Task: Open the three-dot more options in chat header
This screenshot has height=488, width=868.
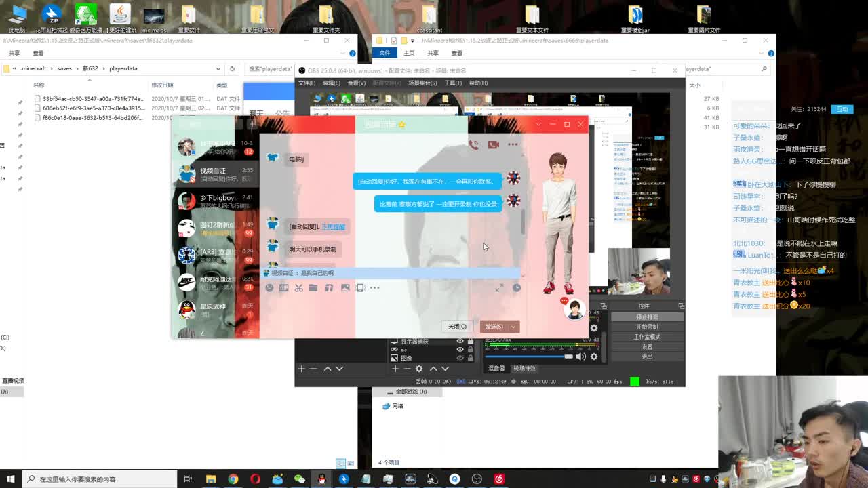Action: 513,144
